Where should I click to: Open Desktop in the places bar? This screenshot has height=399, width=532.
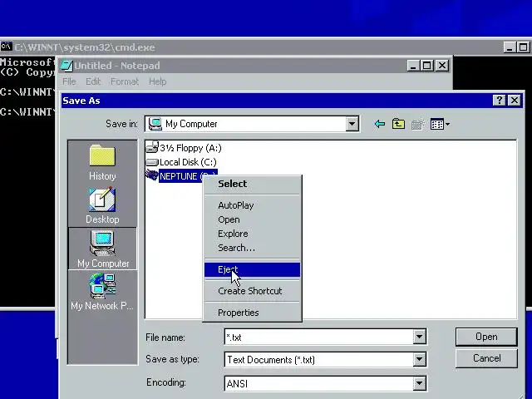point(102,205)
